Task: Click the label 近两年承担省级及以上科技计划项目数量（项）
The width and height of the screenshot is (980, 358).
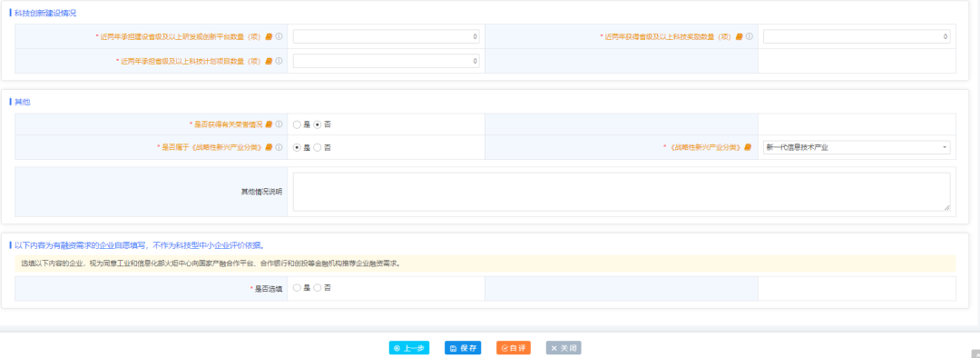Action: coord(190,61)
